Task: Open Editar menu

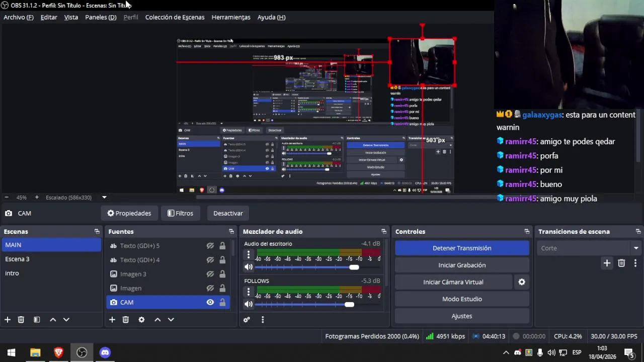Action: point(49,17)
